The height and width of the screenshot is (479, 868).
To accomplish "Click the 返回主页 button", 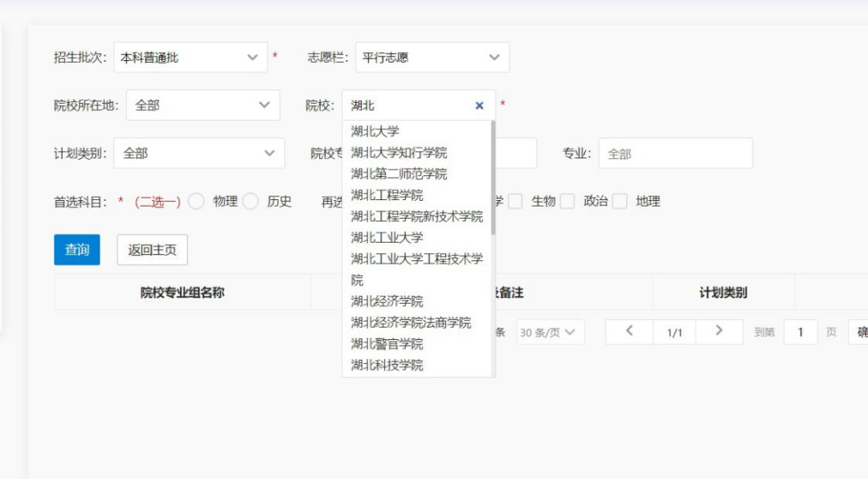I will pos(152,250).
